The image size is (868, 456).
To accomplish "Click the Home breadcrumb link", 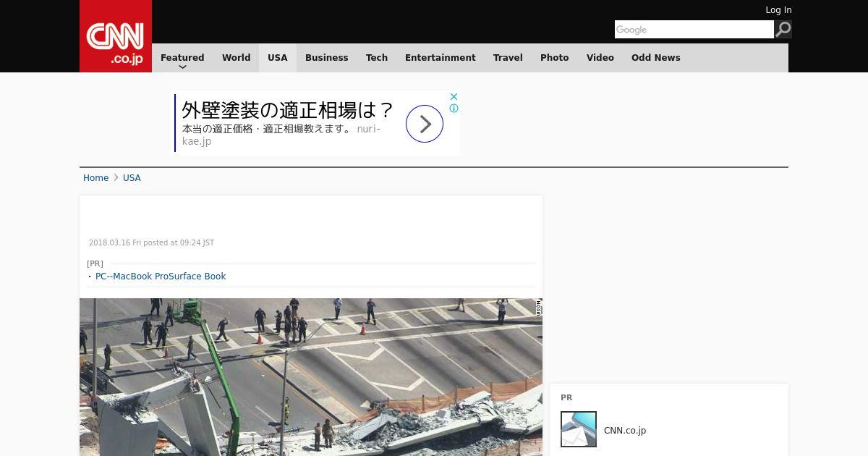I will pos(95,178).
